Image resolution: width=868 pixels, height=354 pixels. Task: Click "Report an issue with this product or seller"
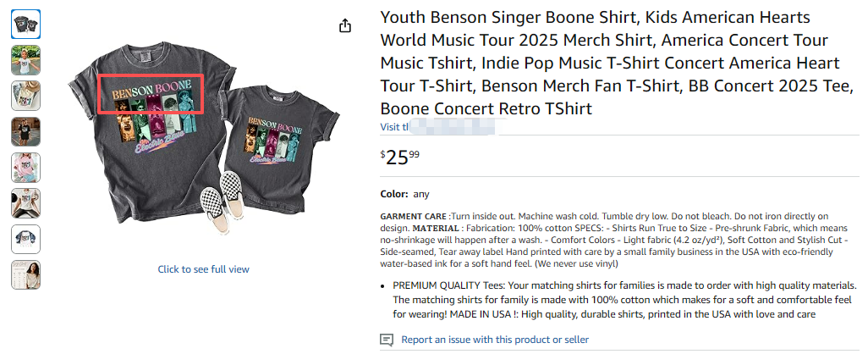[x=495, y=340]
